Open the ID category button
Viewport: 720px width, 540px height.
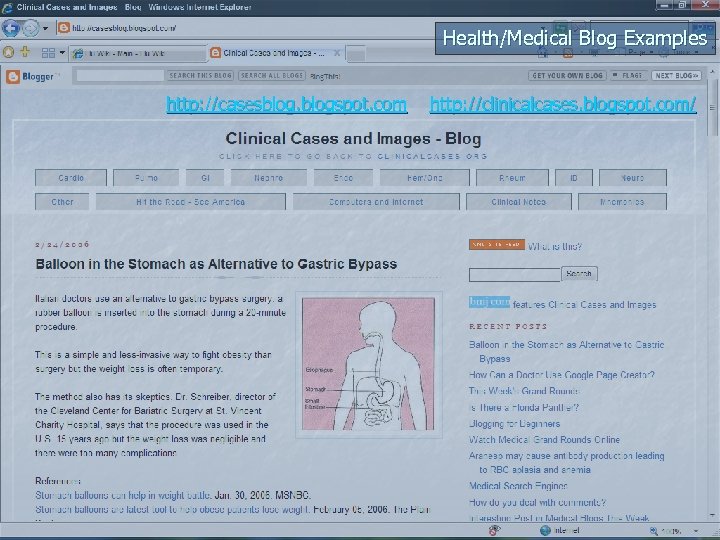(x=574, y=178)
